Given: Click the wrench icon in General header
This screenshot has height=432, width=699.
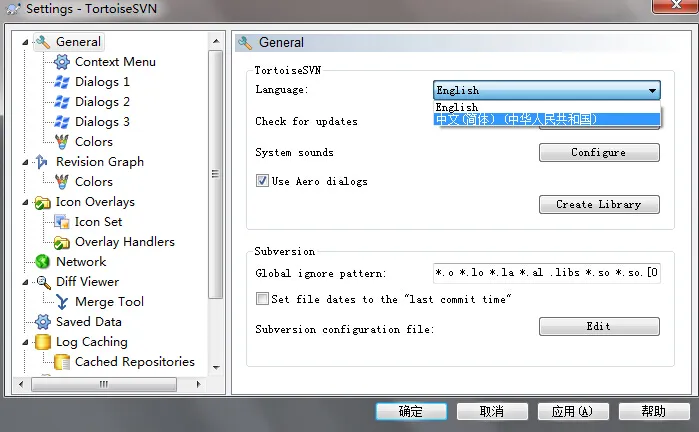Looking at the screenshot, I should pos(245,43).
